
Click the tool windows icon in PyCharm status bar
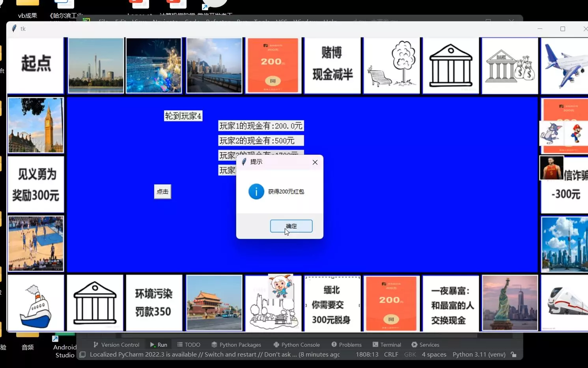click(x=82, y=355)
